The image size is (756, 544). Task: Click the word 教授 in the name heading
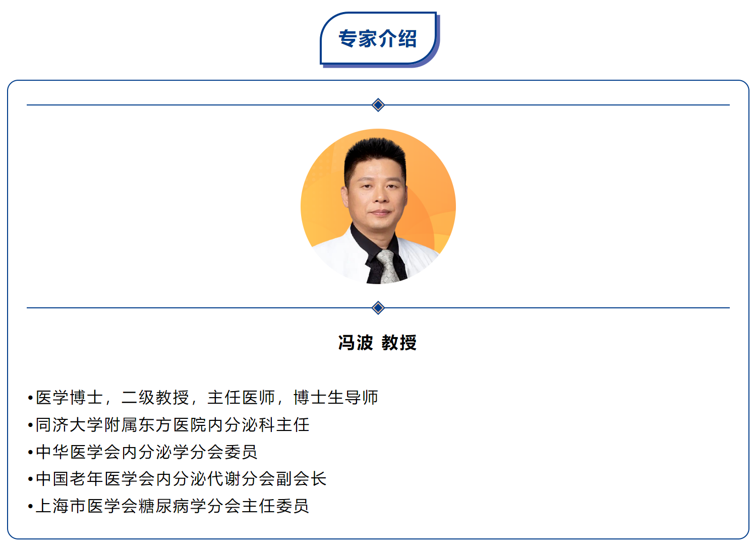click(x=399, y=343)
